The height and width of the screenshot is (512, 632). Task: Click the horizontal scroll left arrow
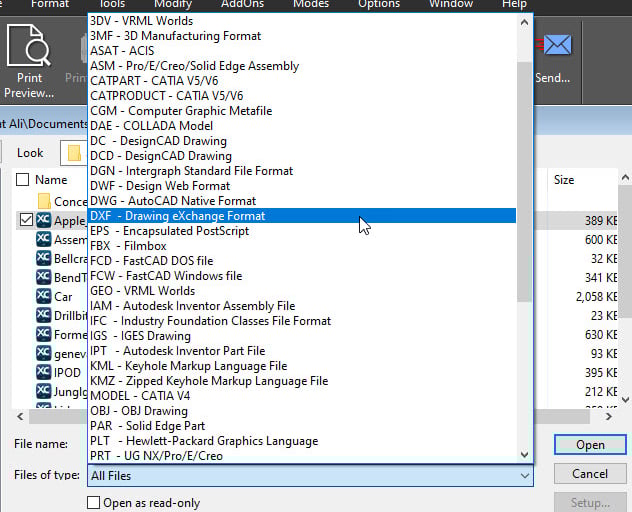pyautogui.click(x=20, y=416)
